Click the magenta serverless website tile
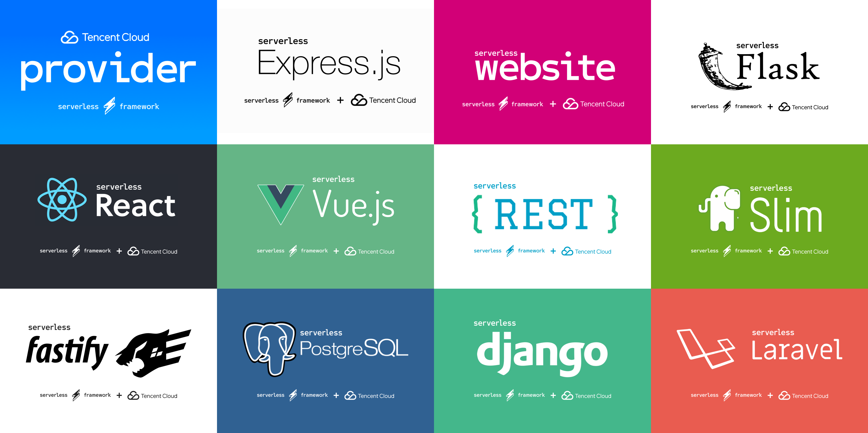868x433 pixels. click(542, 72)
